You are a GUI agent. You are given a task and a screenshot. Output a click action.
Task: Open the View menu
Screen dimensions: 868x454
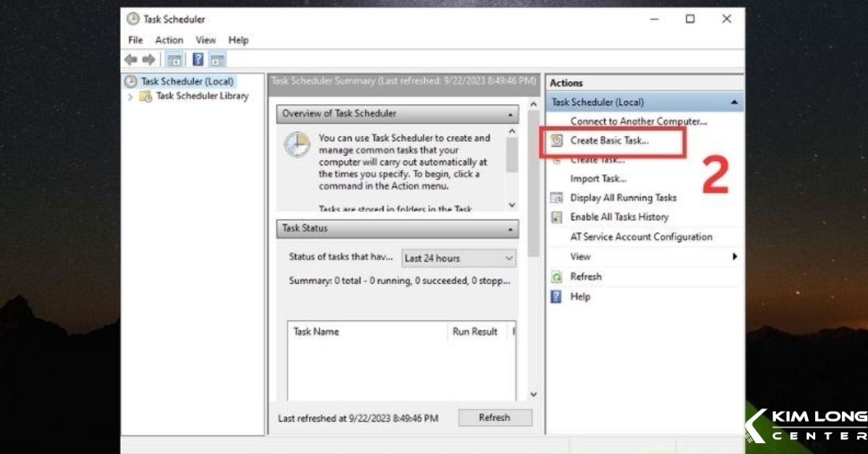205,40
